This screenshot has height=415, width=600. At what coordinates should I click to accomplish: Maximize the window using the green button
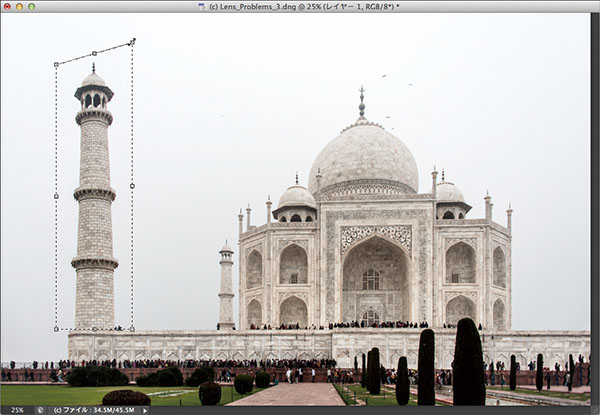coord(31,6)
